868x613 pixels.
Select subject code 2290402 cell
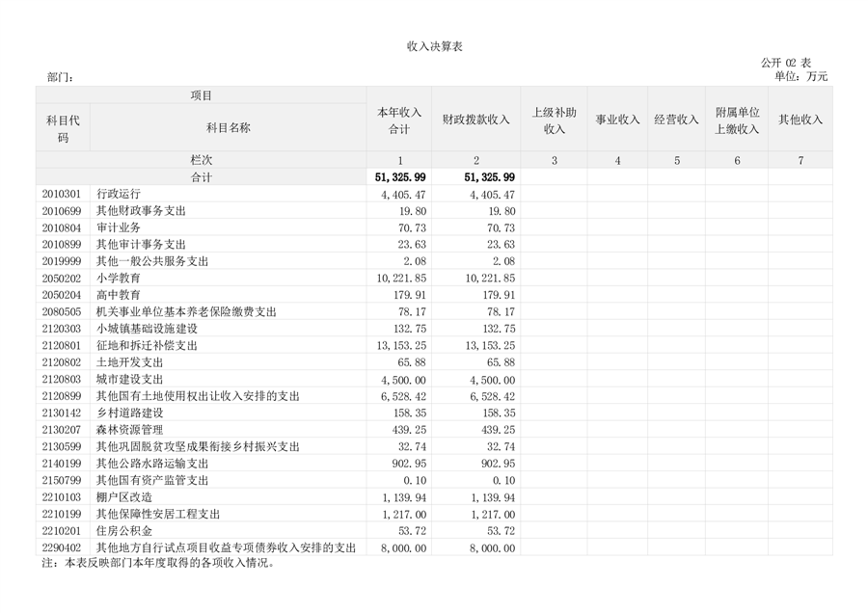[x=62, y=547]
